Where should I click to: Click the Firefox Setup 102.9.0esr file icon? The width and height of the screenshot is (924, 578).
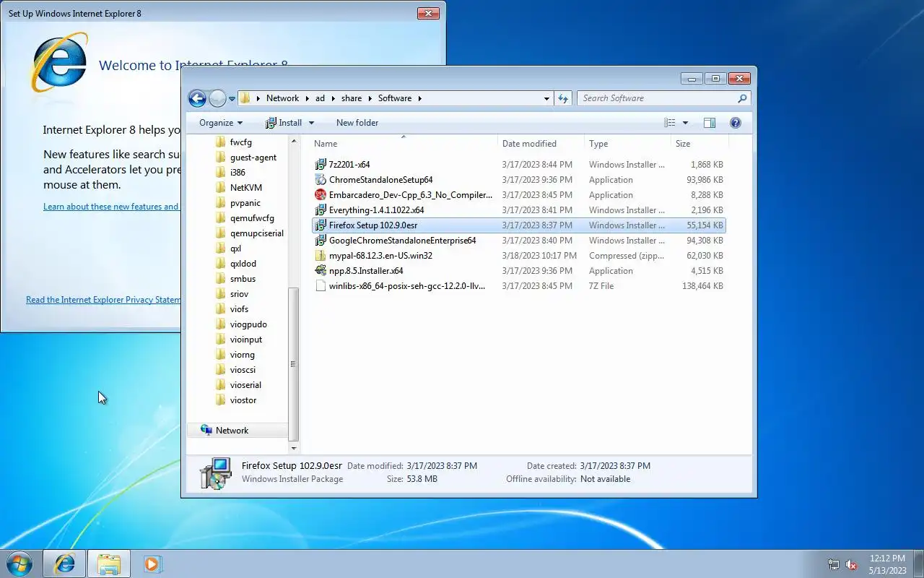[x=321, y=225]
